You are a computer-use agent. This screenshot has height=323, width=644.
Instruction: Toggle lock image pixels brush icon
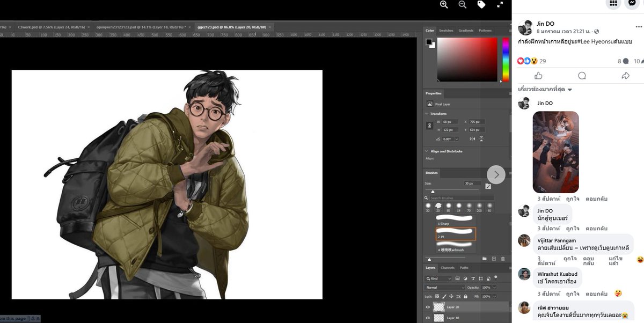coord(444,296)
